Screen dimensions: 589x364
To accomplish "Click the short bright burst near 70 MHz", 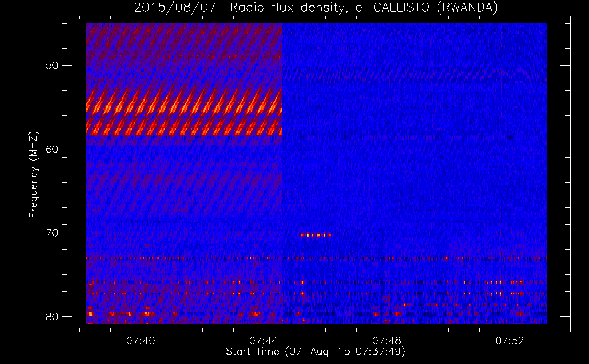I will click(x=315, y=235).
